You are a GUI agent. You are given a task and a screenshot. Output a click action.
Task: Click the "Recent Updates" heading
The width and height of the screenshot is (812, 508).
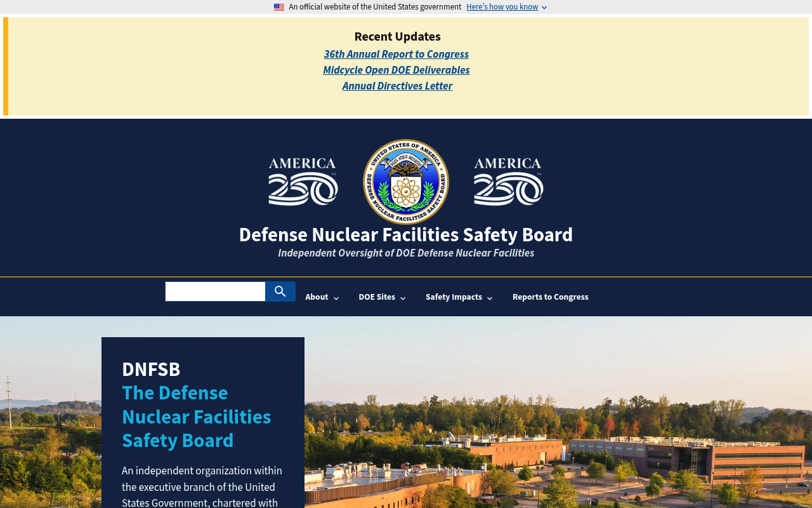[x=397, y=36]
